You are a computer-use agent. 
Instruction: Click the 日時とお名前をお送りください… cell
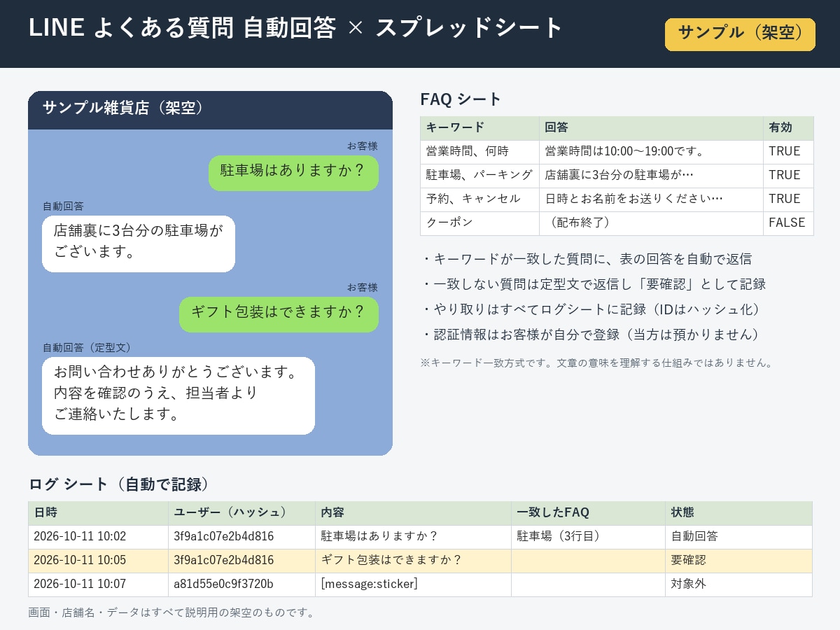(x=651, y=199)
